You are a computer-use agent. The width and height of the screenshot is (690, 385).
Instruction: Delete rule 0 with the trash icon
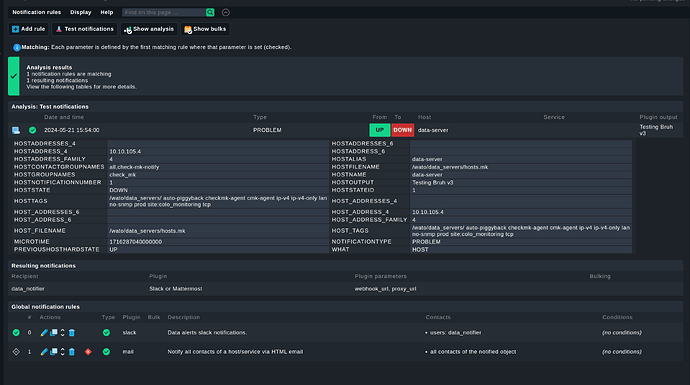click(72, 333)
